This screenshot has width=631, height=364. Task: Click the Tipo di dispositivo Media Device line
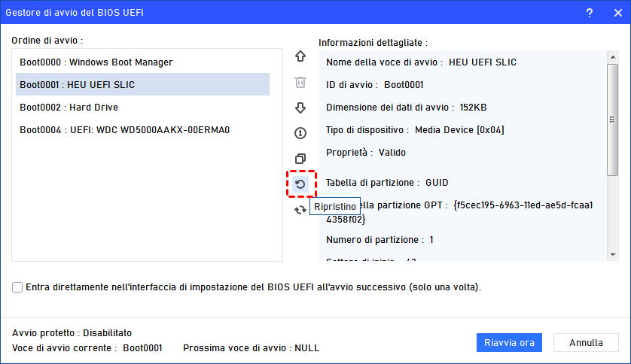coord(415,130)
